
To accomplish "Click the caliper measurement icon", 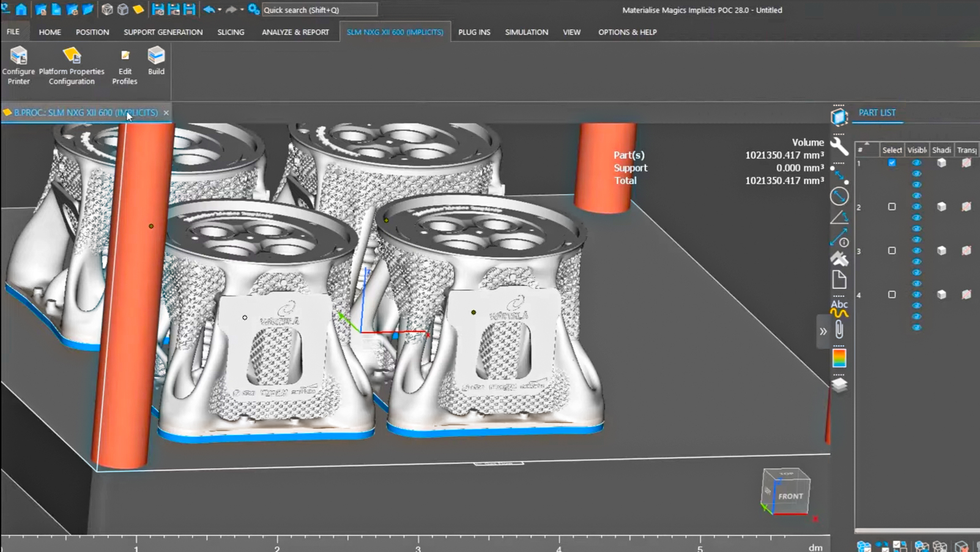I will click(839, 259).
